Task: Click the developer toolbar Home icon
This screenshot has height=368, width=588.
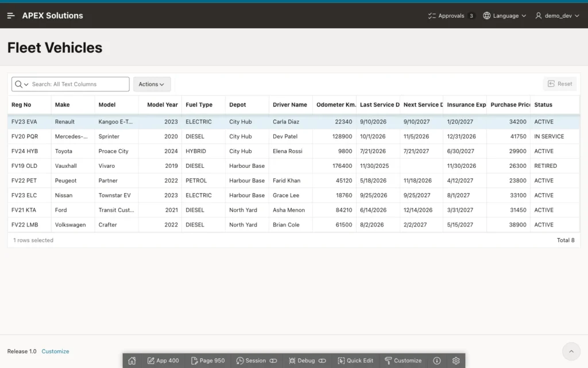Action: coord(132,361)
